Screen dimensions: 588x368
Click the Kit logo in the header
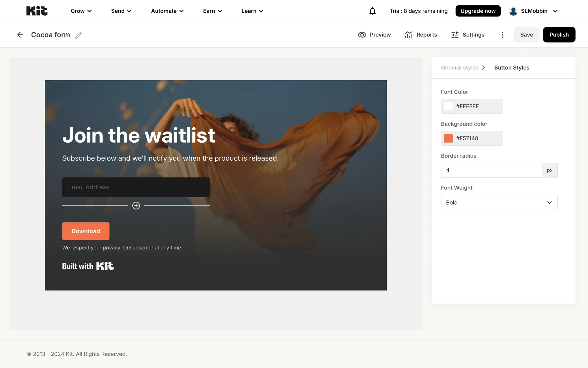tap(37, 11)
